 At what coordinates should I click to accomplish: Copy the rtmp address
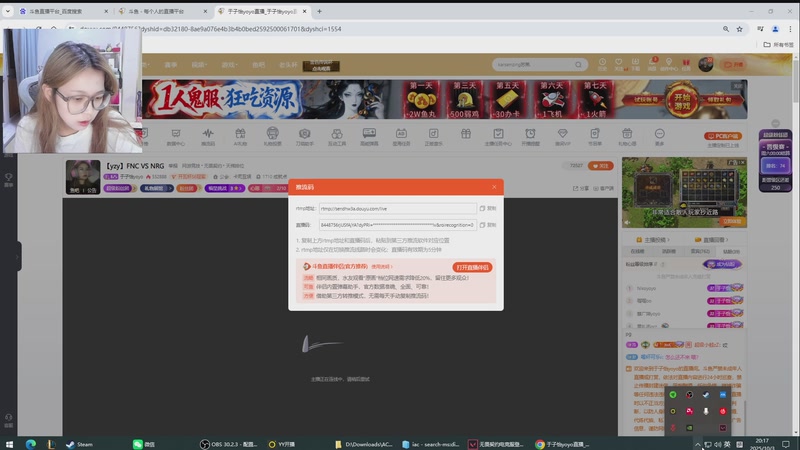488,208
